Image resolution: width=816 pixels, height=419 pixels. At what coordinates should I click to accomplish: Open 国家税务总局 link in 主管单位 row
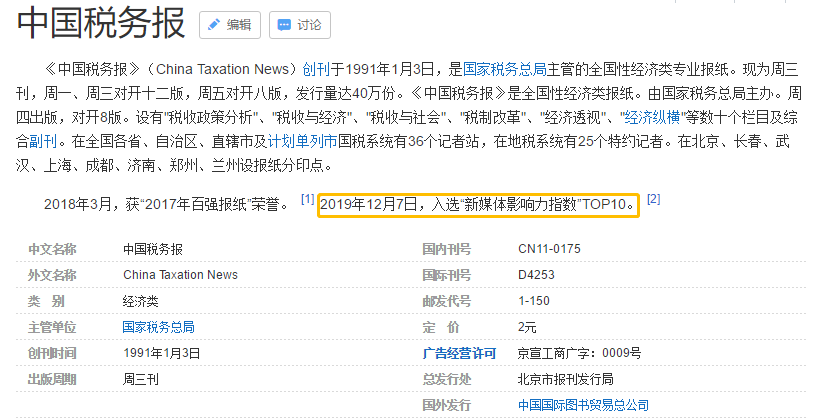(158, 326)
